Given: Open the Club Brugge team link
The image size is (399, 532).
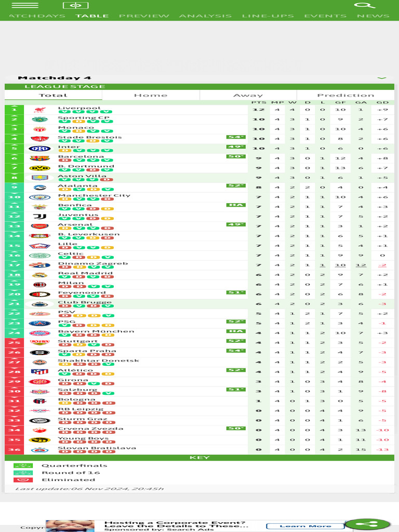Looking at the screenshot, I should coord(85,302).
